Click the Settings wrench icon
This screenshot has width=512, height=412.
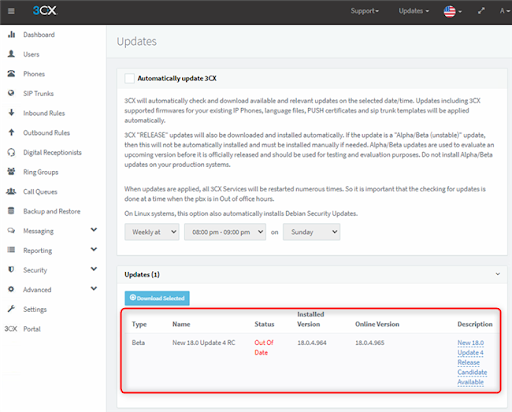11,309
